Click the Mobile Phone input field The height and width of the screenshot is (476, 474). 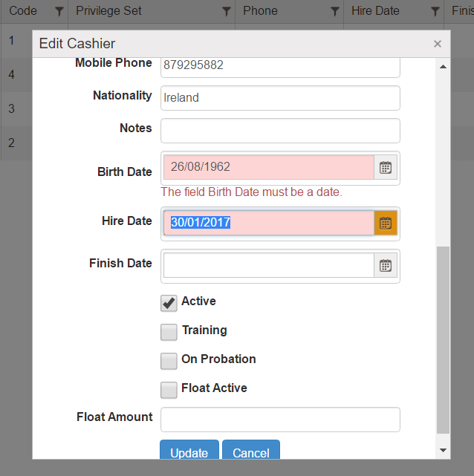[x=280, y=66]
